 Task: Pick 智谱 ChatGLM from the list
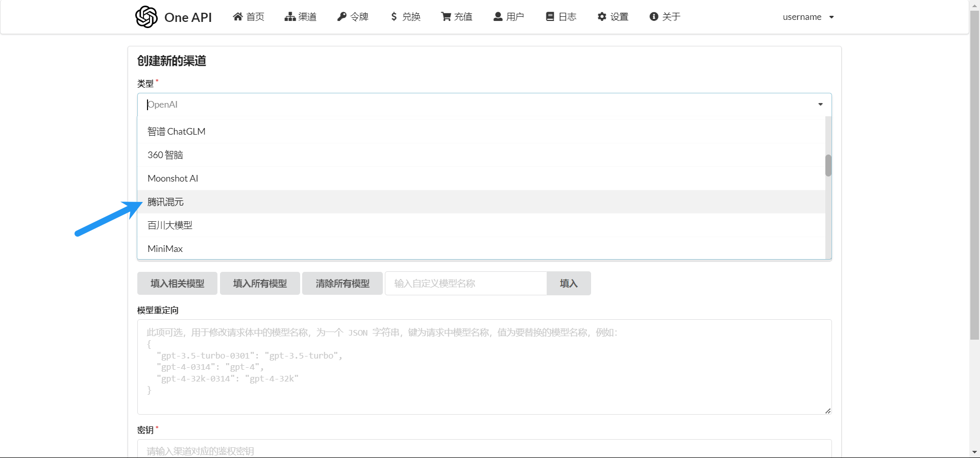177,132
